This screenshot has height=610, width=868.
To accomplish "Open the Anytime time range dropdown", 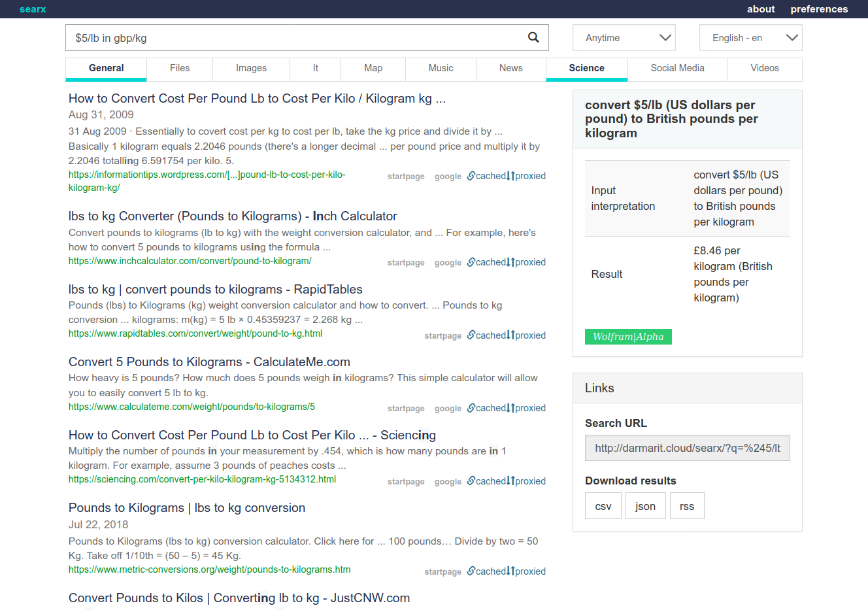I will [624, 38].
